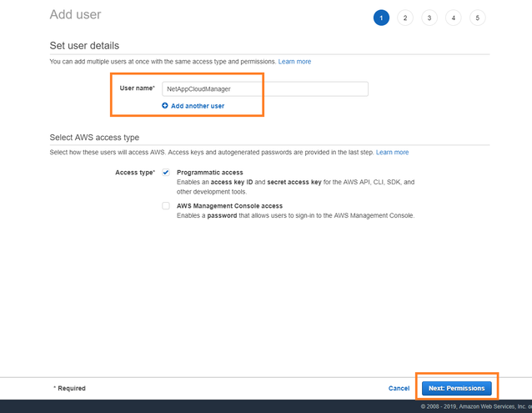Click the step 5 circle indicator
Image resolution: width=532 pixels, height=413 pixels.
click(x=478, y=18)
